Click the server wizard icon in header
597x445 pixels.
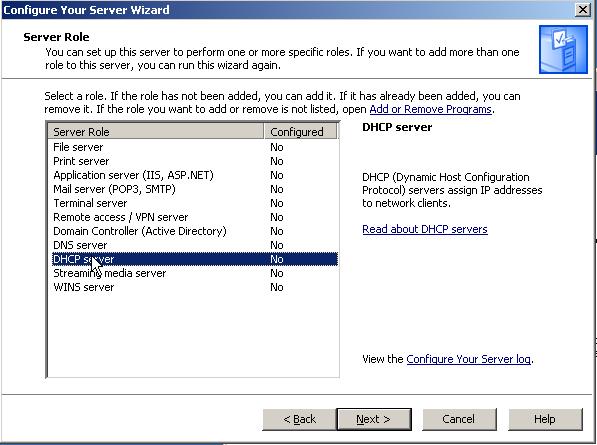pos(563,49)
